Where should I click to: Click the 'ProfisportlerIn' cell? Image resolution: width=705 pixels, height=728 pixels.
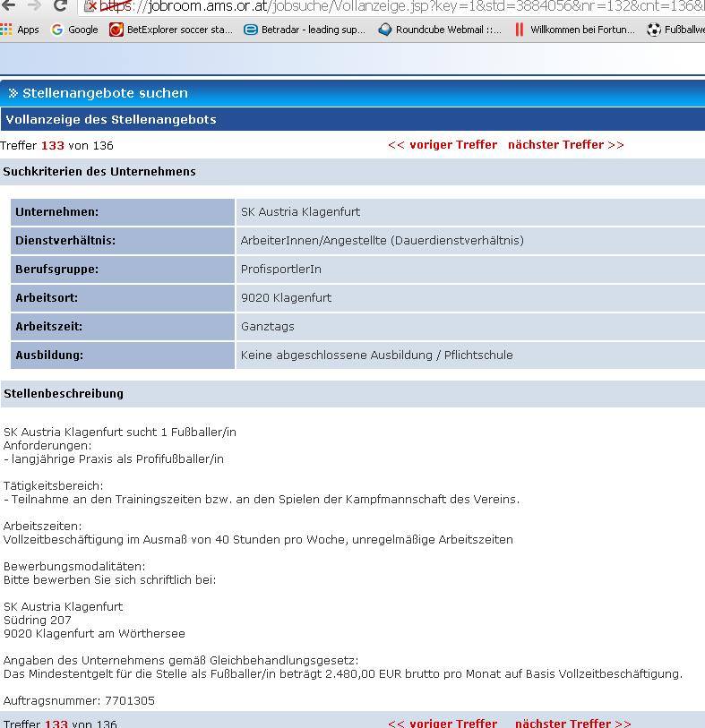coord(470,270)
